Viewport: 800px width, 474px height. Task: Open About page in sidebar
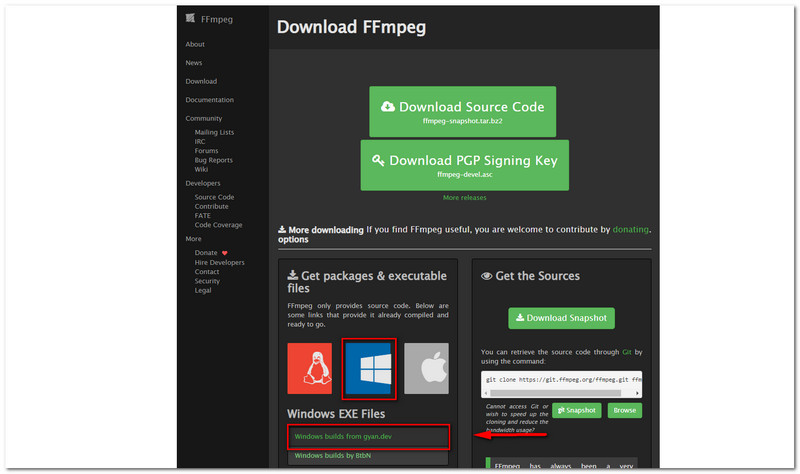[195, 44]
